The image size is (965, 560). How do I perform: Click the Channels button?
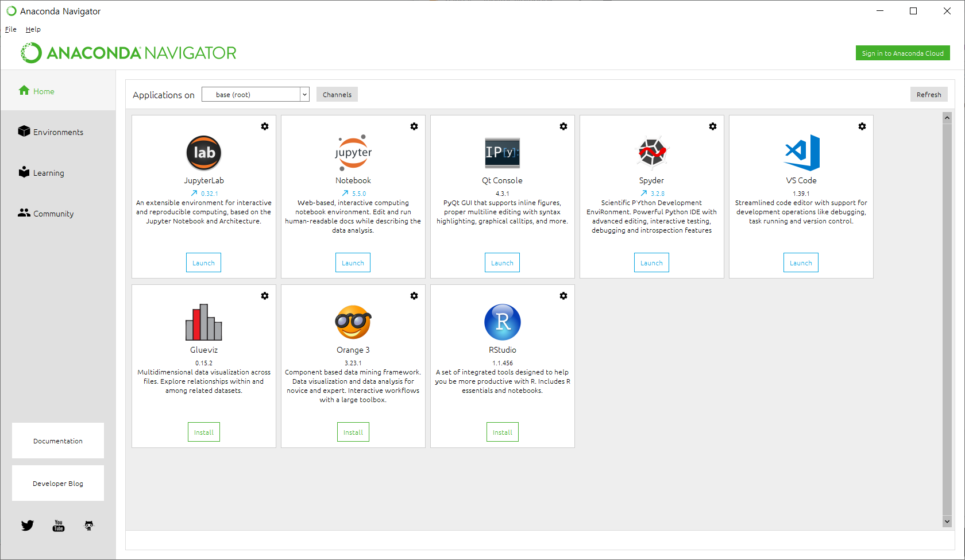[337, 95]
